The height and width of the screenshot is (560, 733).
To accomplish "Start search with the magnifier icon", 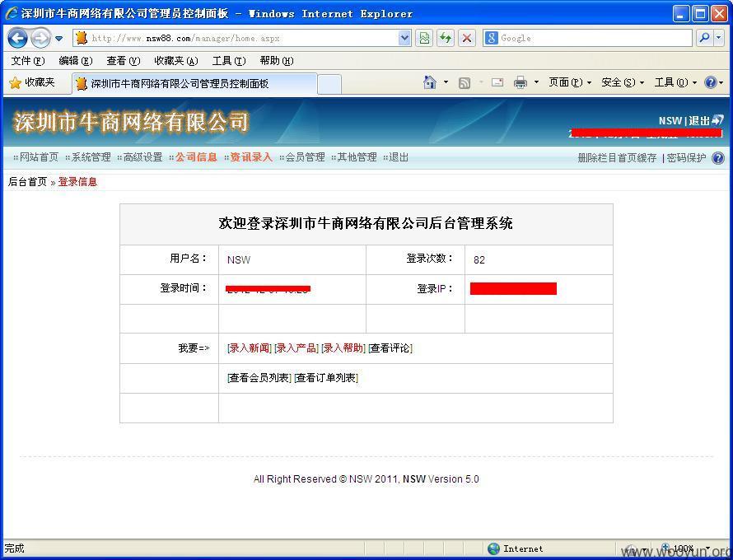I will tap(704, 38).
